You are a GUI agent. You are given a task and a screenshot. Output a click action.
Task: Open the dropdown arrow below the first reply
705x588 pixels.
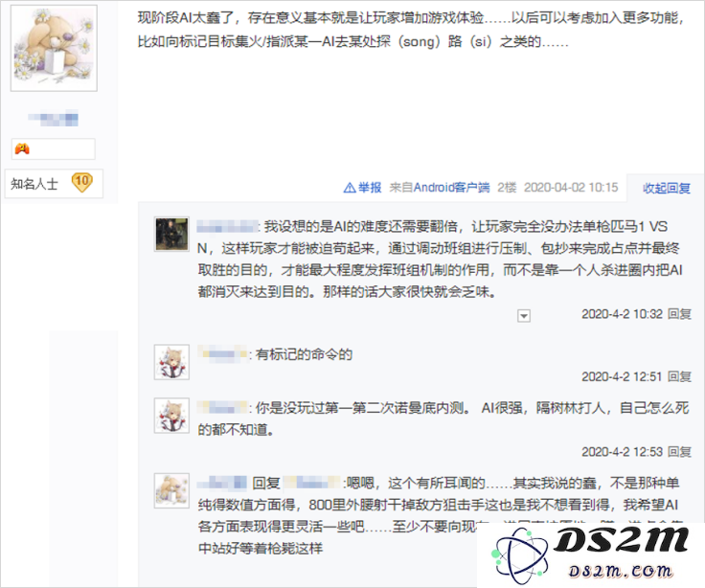524,316
